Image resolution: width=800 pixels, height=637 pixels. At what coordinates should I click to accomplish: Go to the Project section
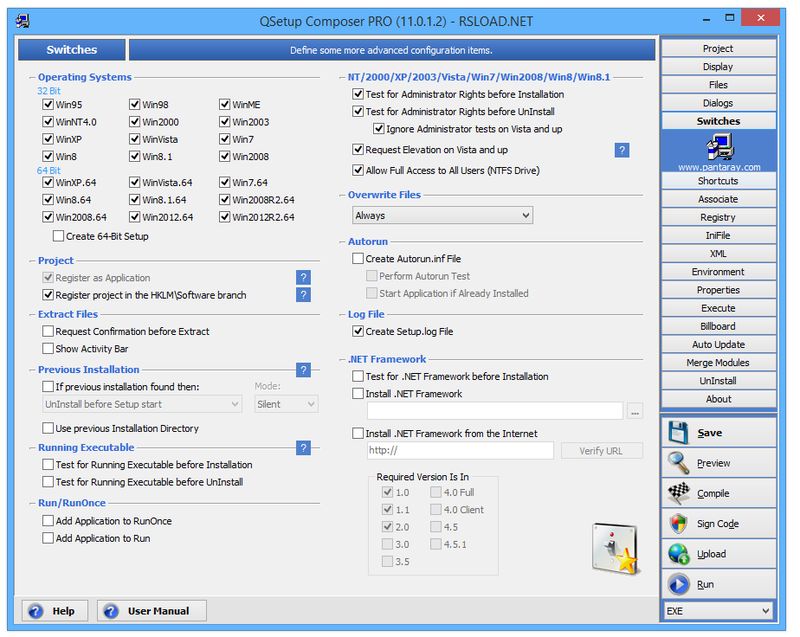pos(718,48)
